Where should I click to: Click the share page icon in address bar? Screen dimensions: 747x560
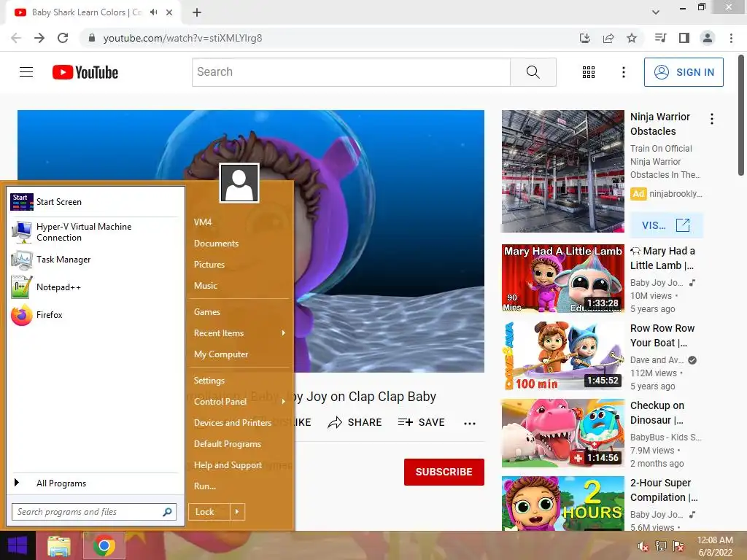[x=608, y=38]
